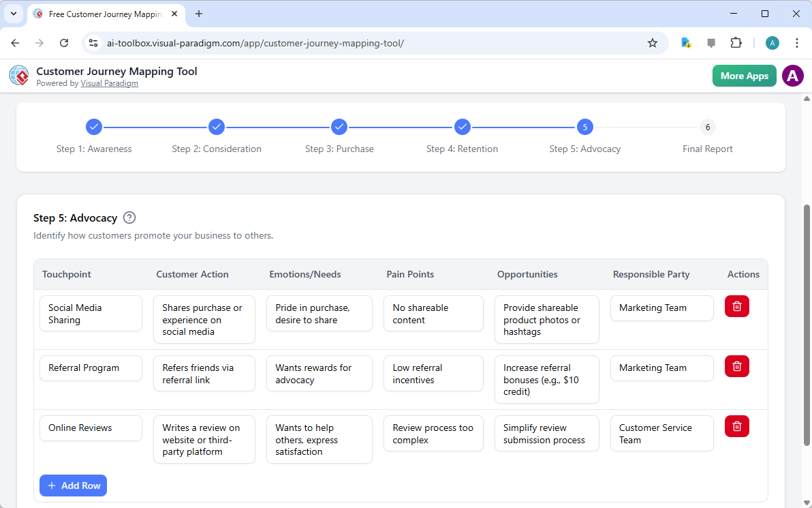Select the Free Customer Journey Mapping browser tab
The image size is (812, 508).
click(x=102, y=14)
